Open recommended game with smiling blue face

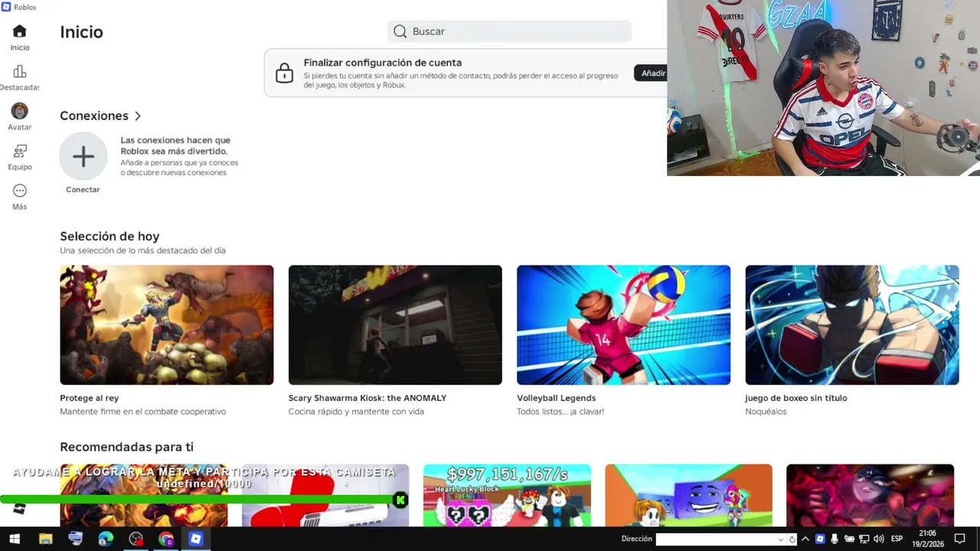pos(688,495)
